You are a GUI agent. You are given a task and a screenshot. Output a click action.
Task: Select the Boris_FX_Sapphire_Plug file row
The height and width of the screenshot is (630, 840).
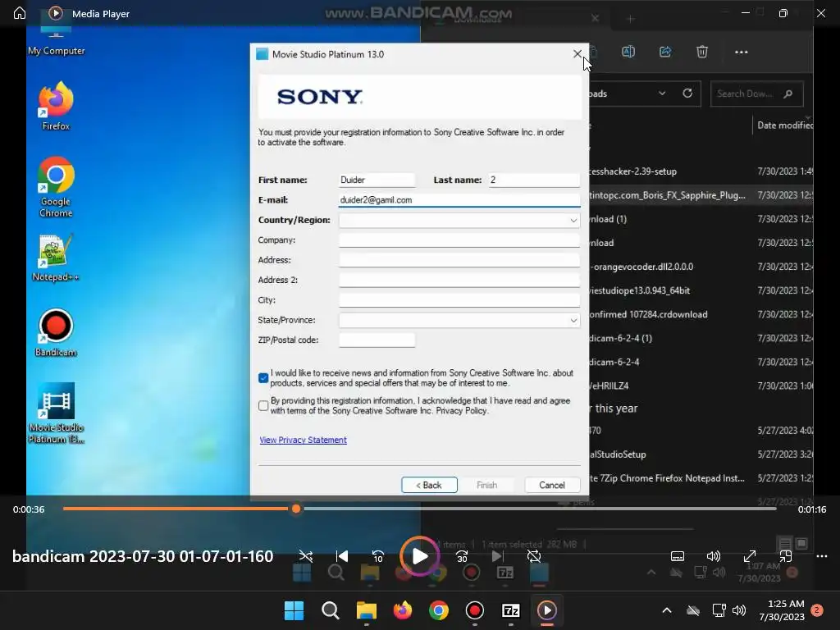tap(701, 195)
